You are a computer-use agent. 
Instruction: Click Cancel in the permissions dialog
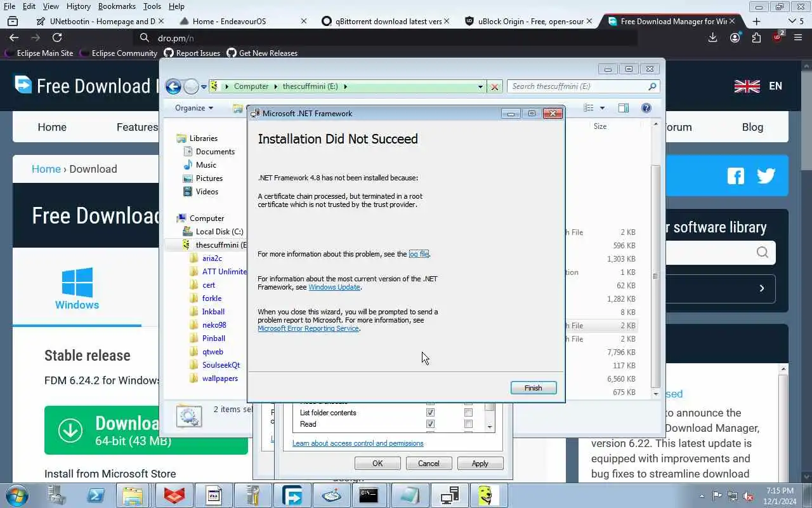click(x=428, y=464)
